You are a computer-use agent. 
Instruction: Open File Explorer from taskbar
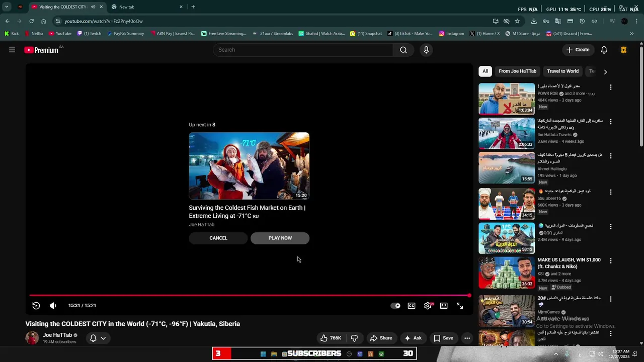coord(274,354)
